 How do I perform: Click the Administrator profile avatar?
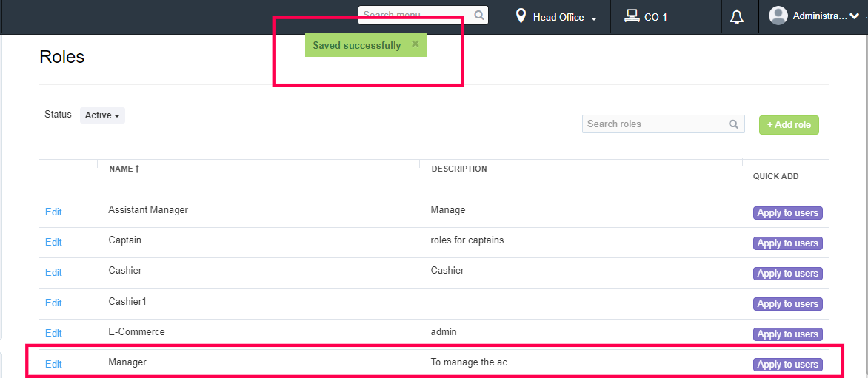(778, 16)
